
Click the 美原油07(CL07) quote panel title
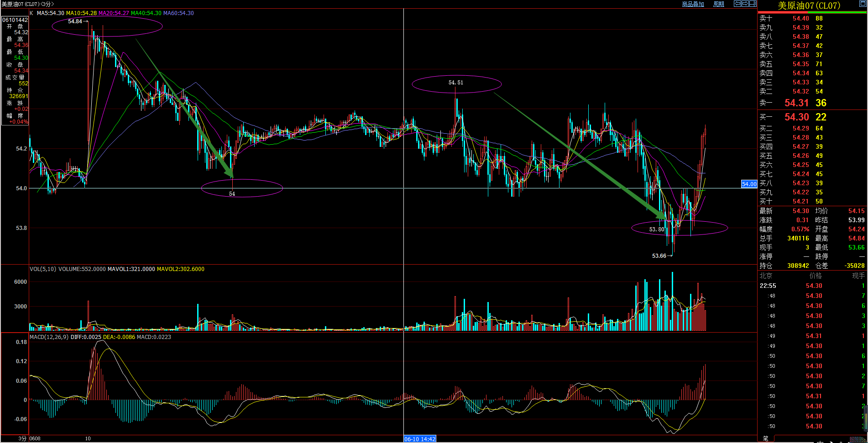[x=809, y=5]
